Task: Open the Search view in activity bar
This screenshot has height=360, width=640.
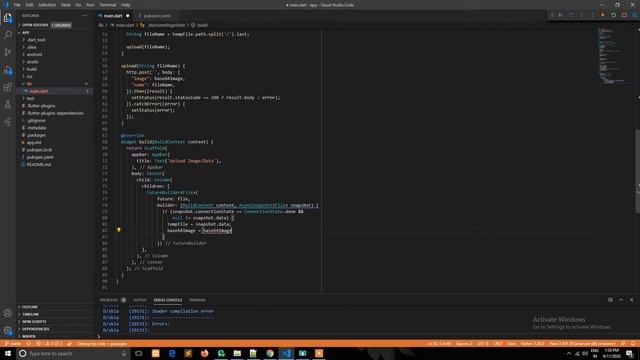Action: coord(8,35)
